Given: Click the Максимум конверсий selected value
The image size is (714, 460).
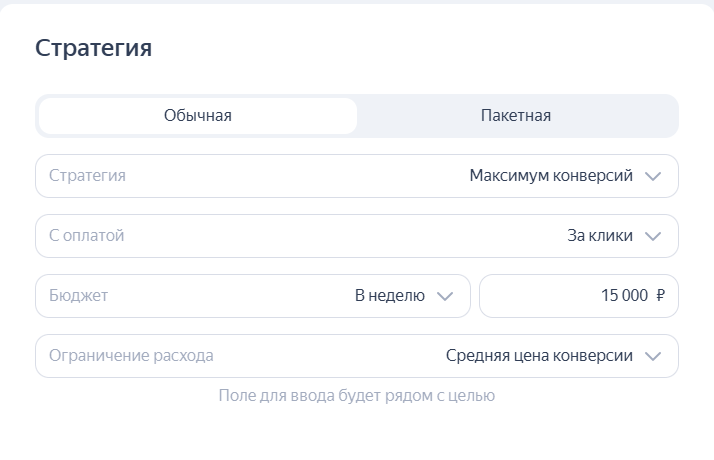Looking at the screenshot, I should 551,176.
